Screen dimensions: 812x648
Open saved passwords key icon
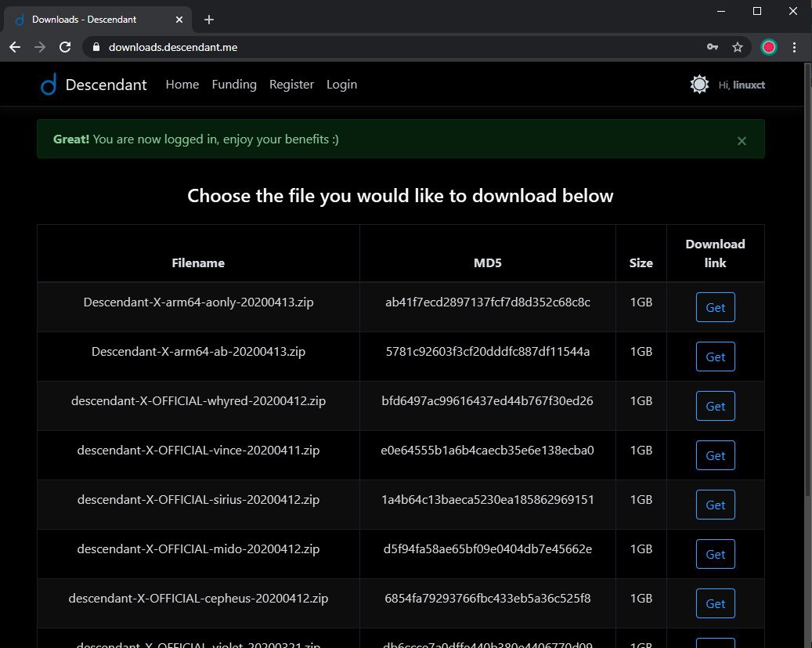pyautogui.click(x=713, y=47)
